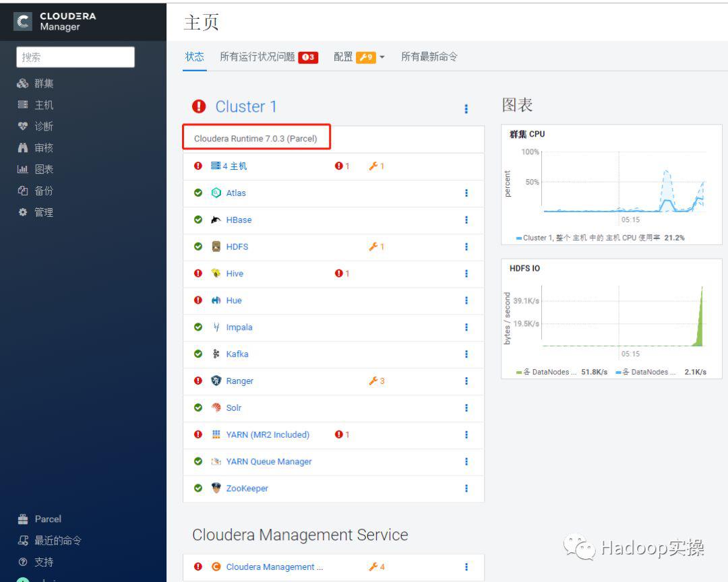Click Cluster 1 red health status icon

tap(199, 106)
